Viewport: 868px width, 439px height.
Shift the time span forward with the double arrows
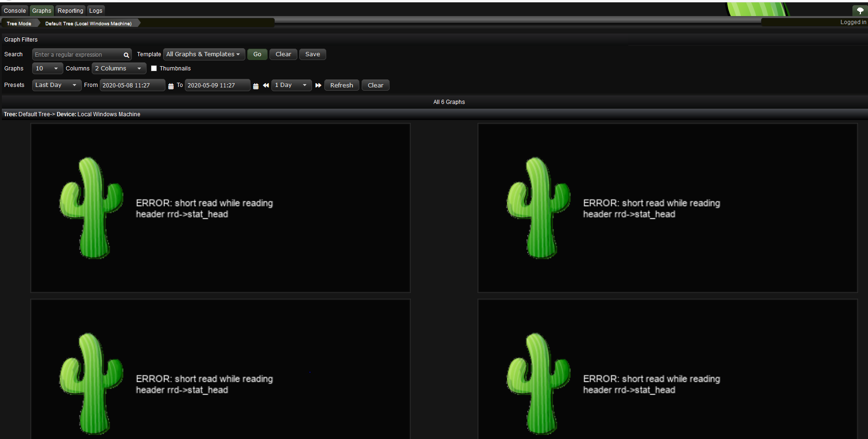318,86
